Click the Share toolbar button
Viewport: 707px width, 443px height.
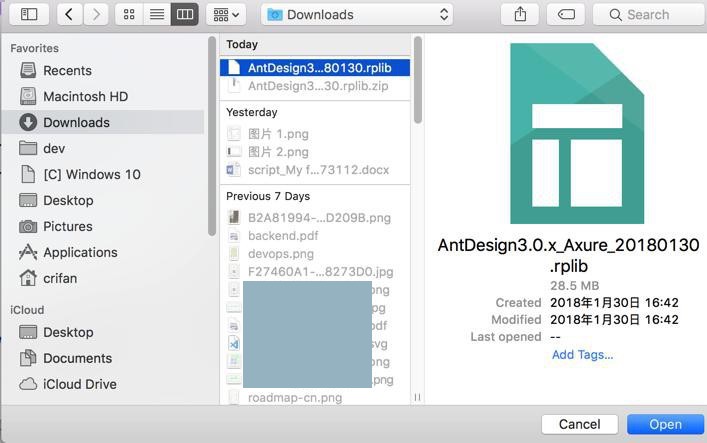pos(520,14)
